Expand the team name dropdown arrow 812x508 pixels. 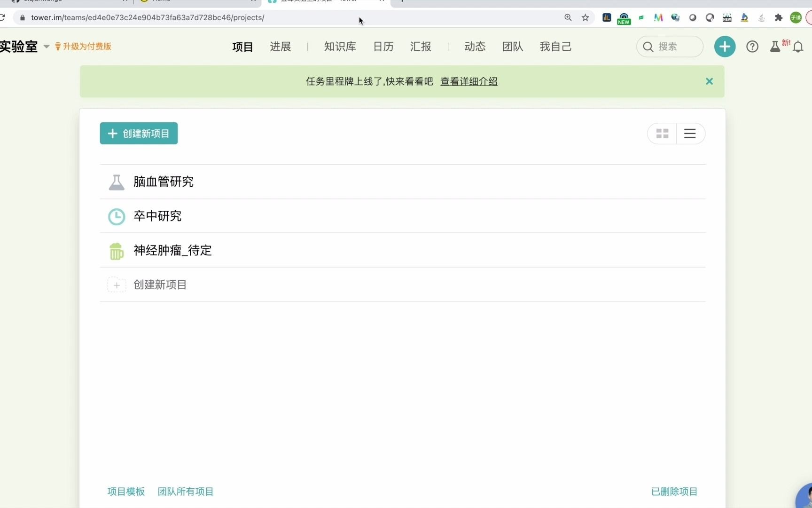click(x=47, y=47)
